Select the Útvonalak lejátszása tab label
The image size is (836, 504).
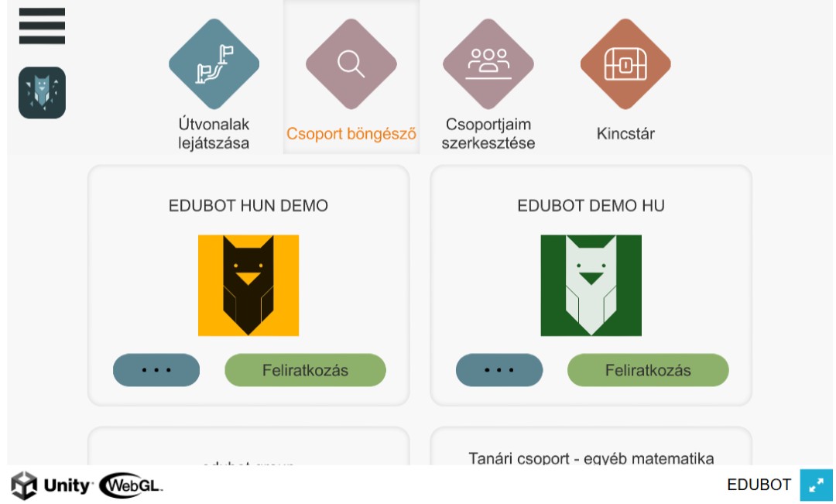pos(214,133)
